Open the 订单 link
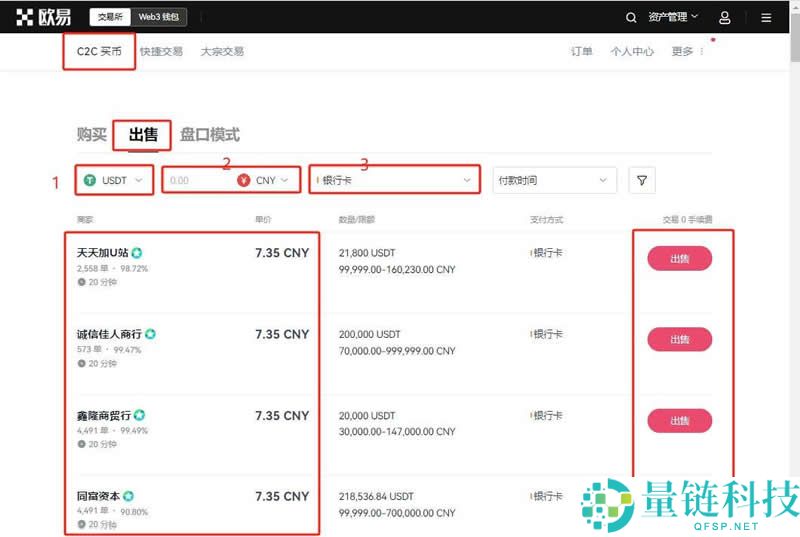Image resolution: width=800 pixels, height=537 pixels. coord(582,52)
